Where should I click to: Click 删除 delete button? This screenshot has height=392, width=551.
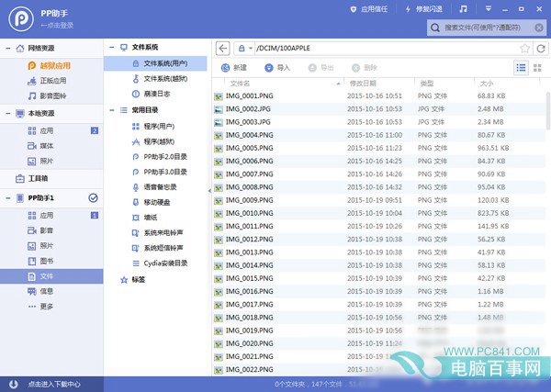[365, 68]
